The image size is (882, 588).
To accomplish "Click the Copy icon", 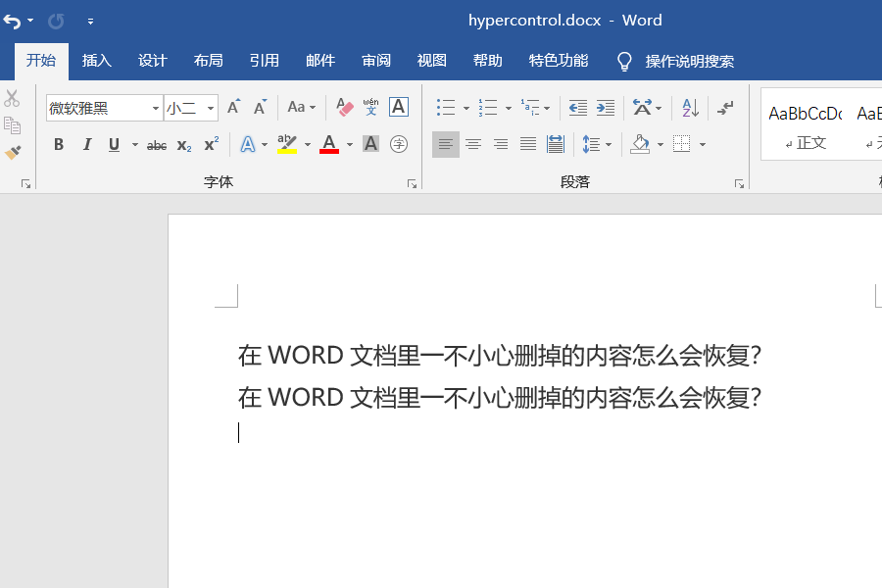I will [x=12, y=124].
